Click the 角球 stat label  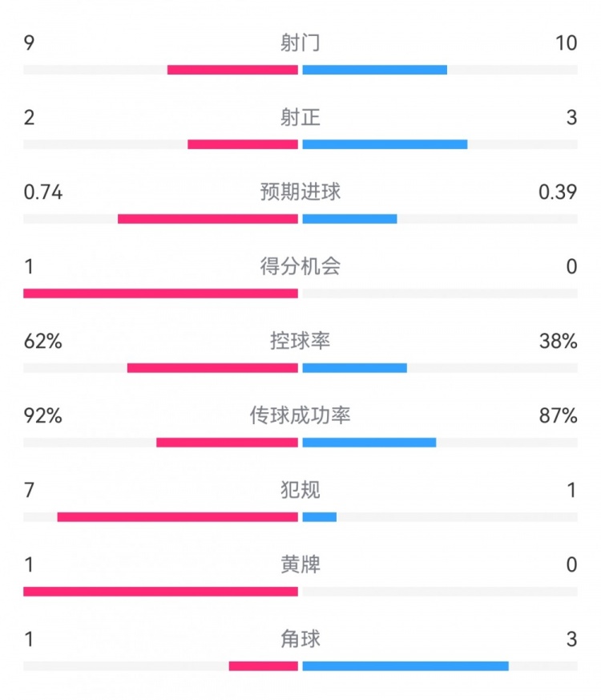[300, 639]
